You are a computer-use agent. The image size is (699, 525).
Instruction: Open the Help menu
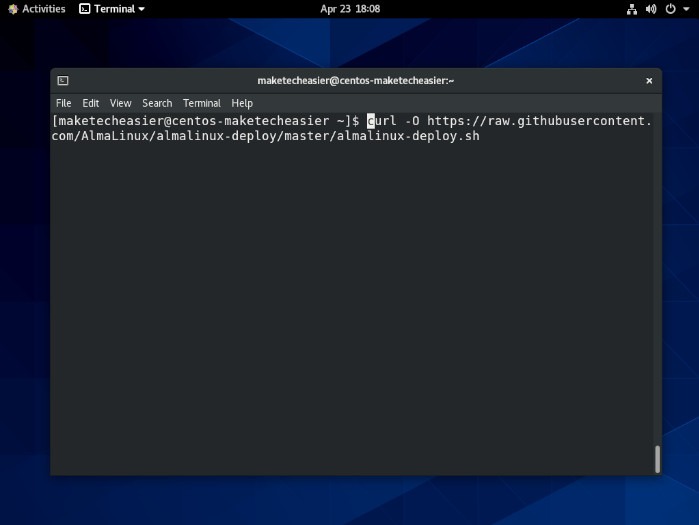[x=242, y=103]
